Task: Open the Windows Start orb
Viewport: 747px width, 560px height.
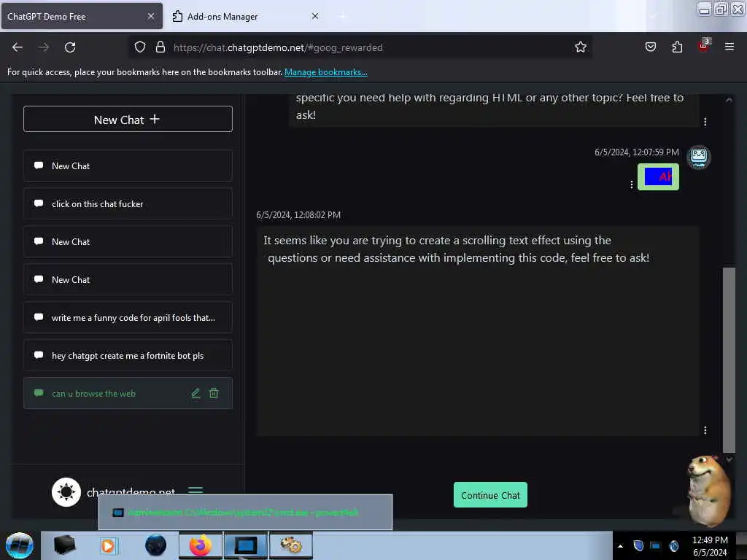Action: pyautogui.click(x=20, y=545)
